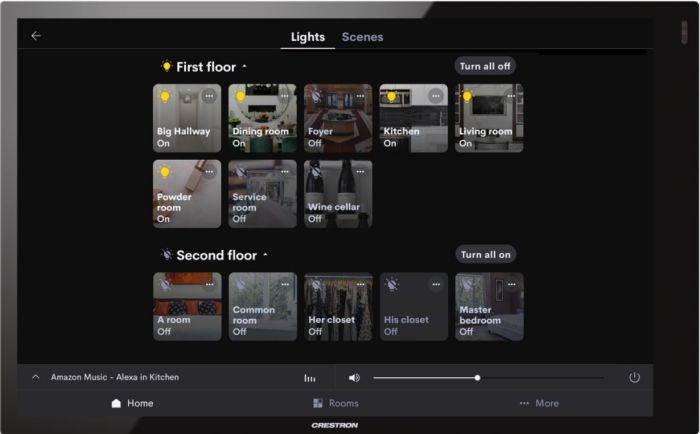Screen dimensions: 700x434
Task: Open more options for Master bedroom
Action: click(512, 284)
